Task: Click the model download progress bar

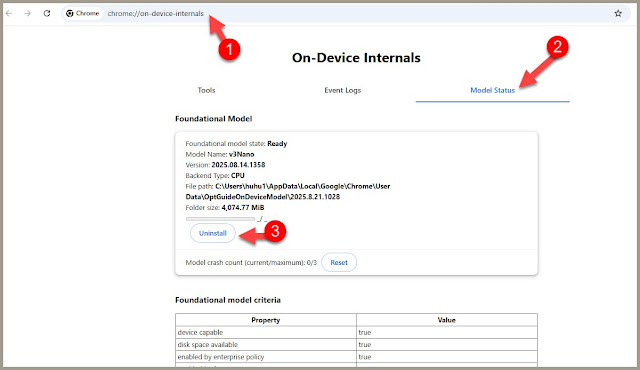Action: [220, 219]
